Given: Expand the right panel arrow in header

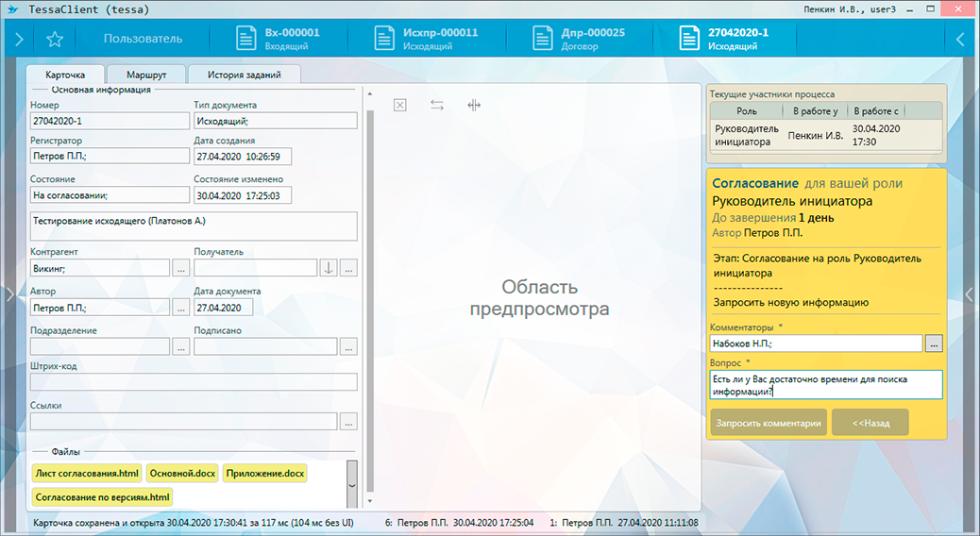Looking at the screenshot, I should point(960,39).
